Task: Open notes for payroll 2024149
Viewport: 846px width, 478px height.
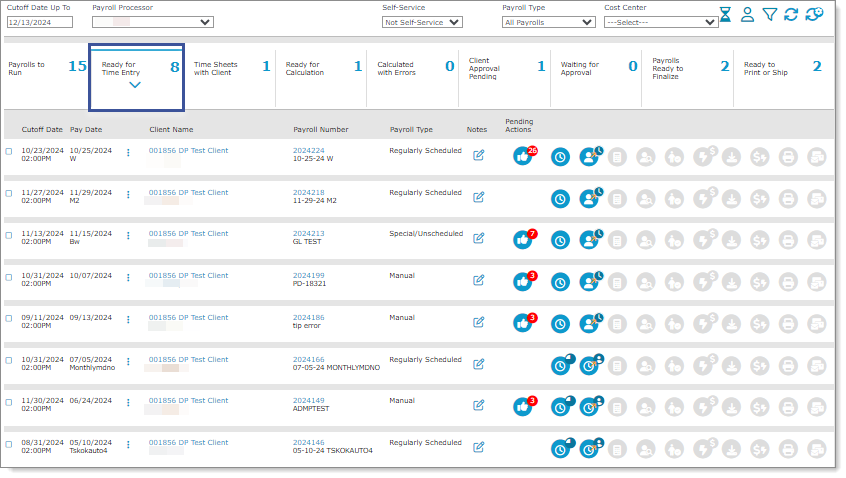Action: click(x=479, y=405)
